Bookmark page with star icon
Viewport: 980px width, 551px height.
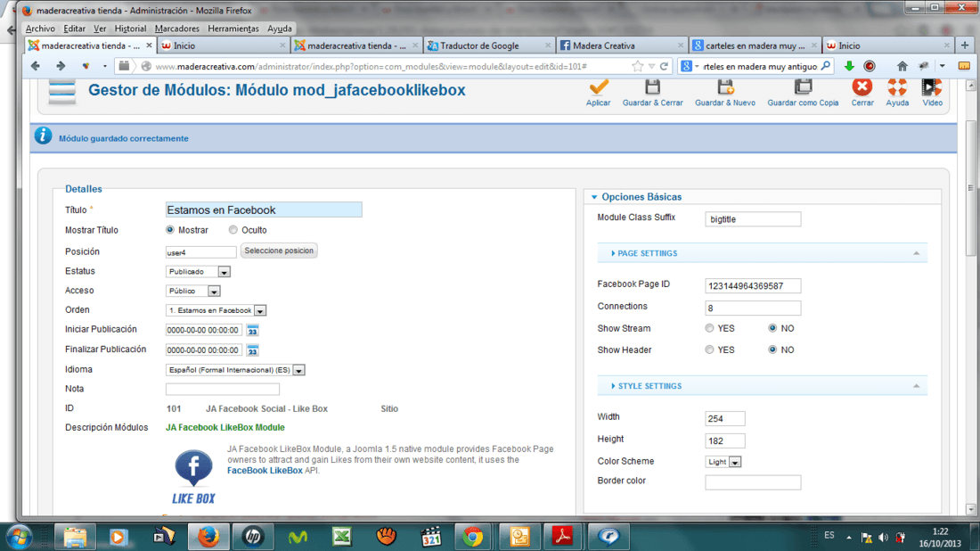tap(638, 66)
